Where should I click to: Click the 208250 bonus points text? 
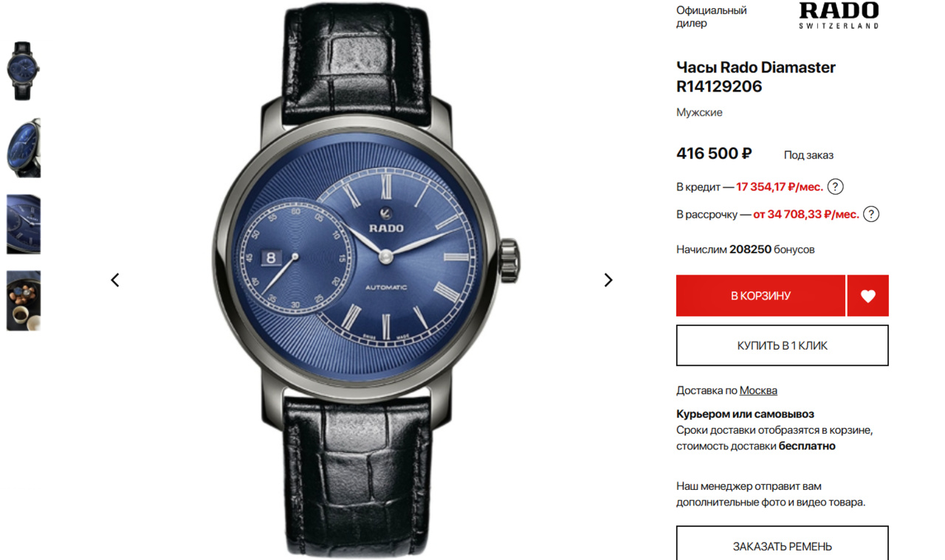tap(750, 249)
